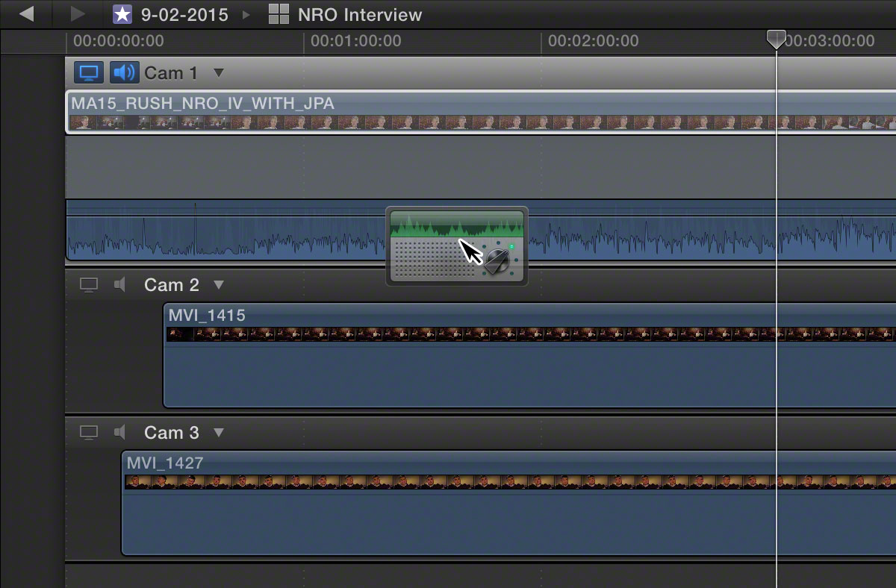Select the MVI_1427 clip
Viewport: 896px width, 588px height.
(508, 503)
